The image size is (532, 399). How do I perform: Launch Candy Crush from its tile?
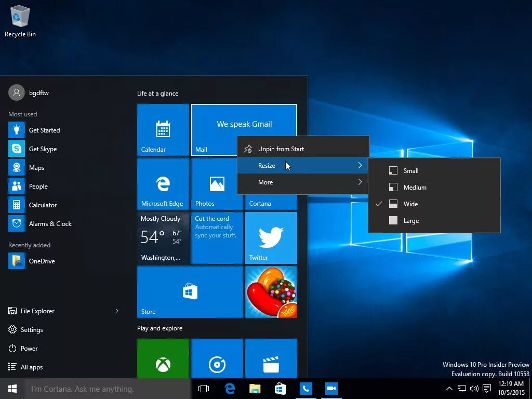[271, 291]
